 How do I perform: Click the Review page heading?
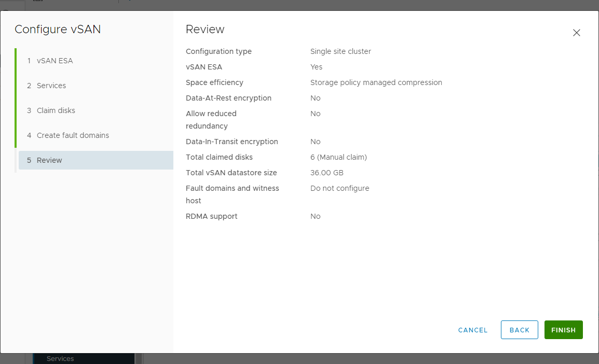(x=205, y=30)
